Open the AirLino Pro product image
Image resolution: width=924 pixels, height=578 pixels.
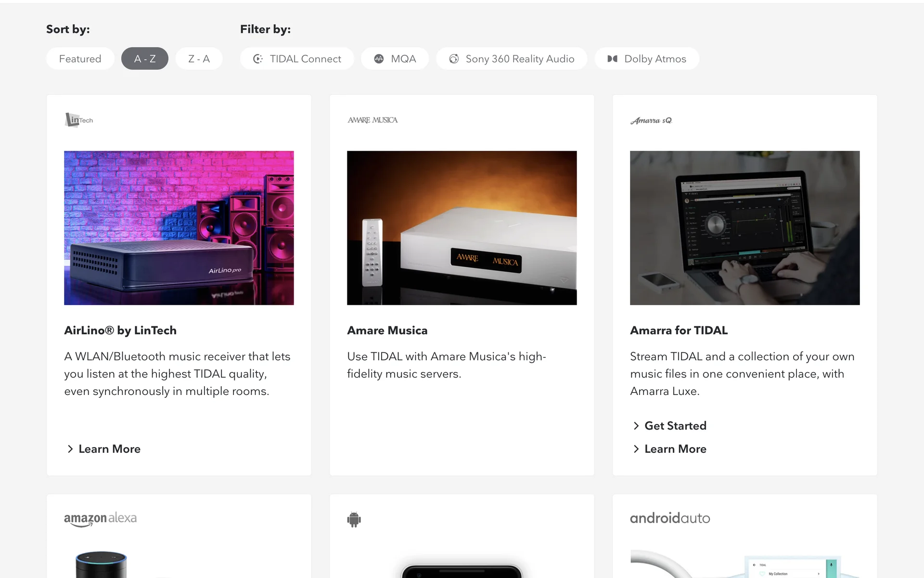pyautogui.click(x=179, y=227)
